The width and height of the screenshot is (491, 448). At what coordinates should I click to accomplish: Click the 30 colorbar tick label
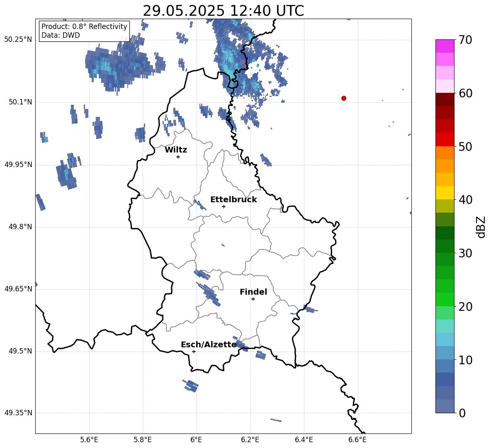[465, 253]
